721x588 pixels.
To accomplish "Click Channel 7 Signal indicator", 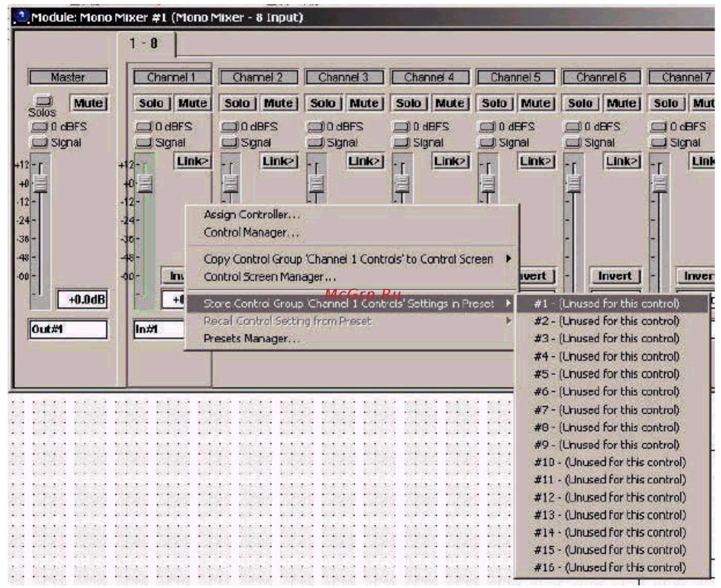I will tap(659, 142).
